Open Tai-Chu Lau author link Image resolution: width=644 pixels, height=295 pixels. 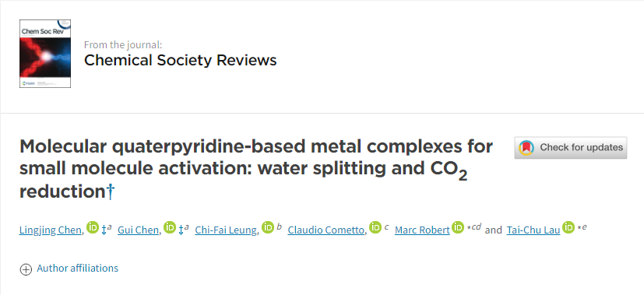click(533, 230)
